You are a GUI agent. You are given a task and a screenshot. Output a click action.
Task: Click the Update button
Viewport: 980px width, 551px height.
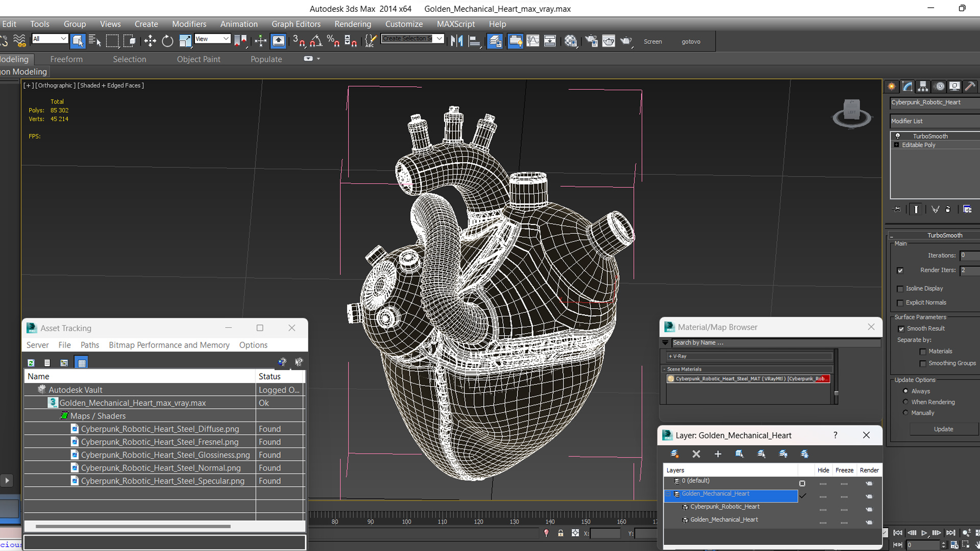(x=943, y=429)
